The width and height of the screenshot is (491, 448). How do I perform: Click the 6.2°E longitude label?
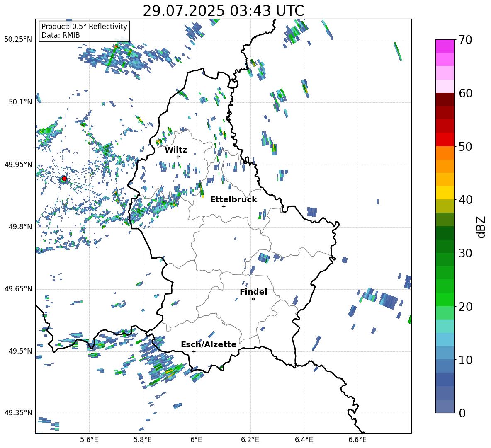pos(250,440)
